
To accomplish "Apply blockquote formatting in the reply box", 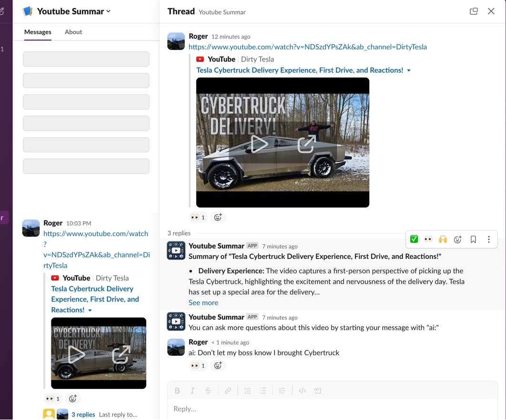I will (282, 390).
